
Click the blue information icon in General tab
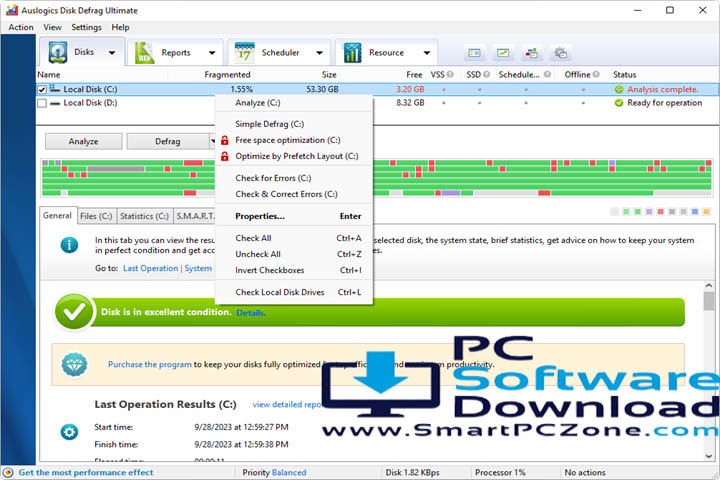pos(69,245)
